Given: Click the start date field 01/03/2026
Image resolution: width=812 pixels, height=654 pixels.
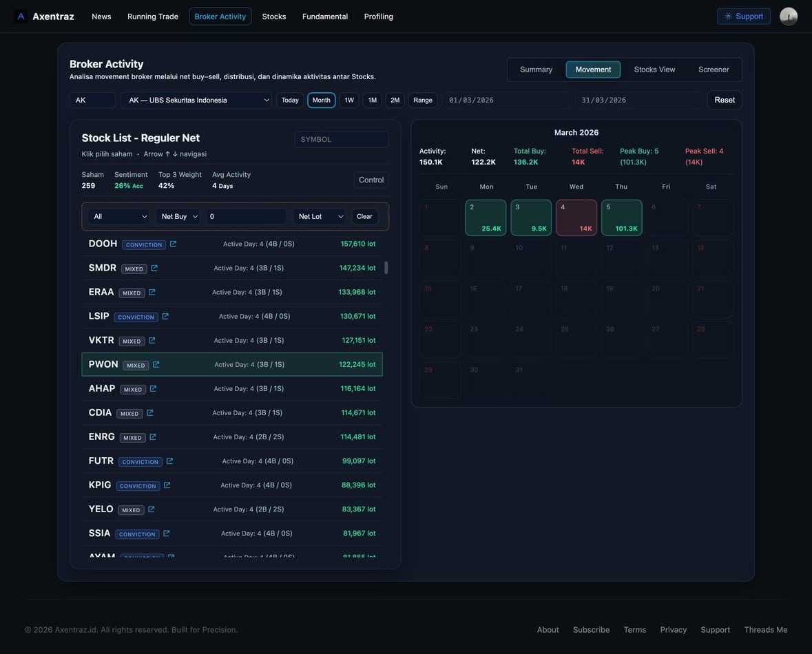Looking at the screenshot, I should tap(505, 100).
